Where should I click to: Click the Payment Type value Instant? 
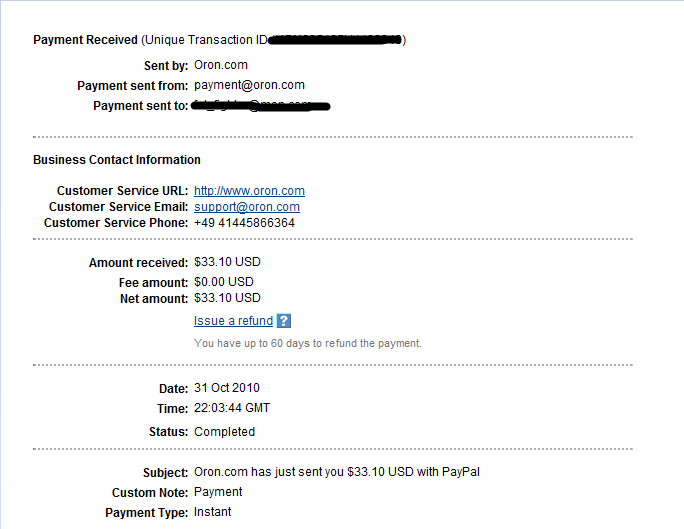click(212, 512)
